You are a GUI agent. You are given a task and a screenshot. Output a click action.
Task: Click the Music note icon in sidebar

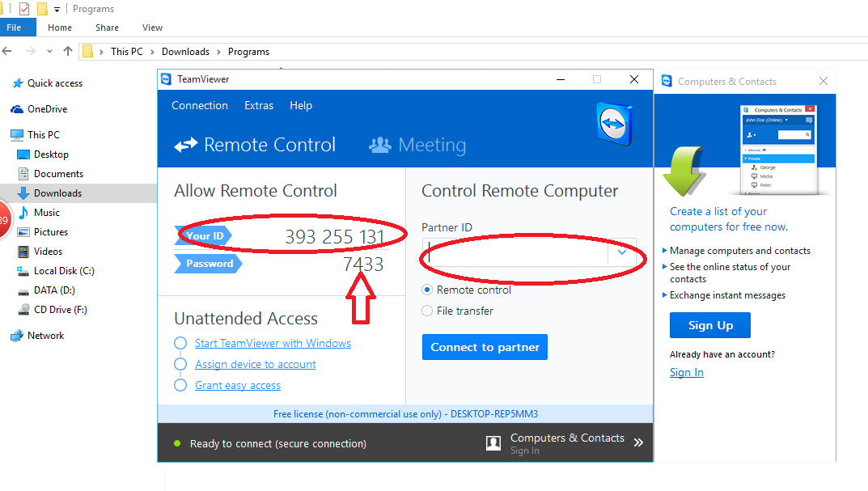point(23,213)
